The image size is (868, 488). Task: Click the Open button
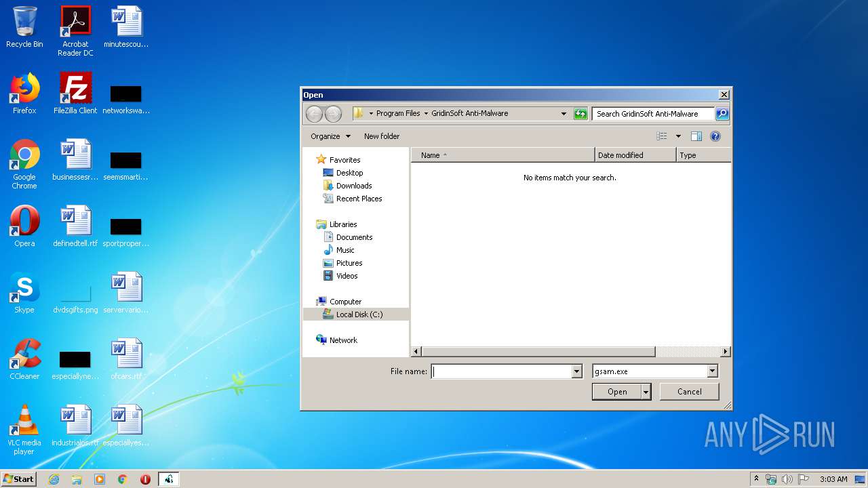pyautogui.click(x=617, y=392)
